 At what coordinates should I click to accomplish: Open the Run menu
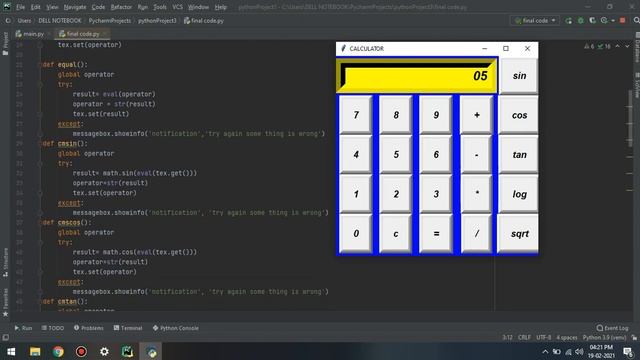click(x=142, y=7)
